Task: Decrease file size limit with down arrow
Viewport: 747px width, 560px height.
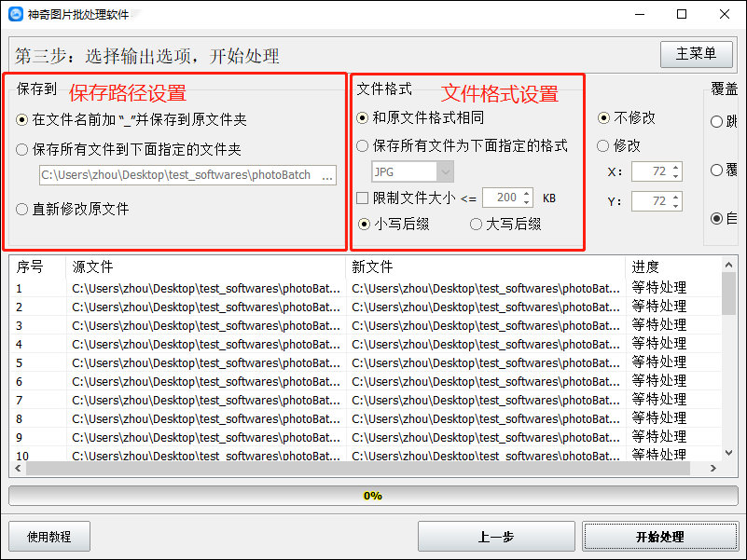Action: (526, 202)
